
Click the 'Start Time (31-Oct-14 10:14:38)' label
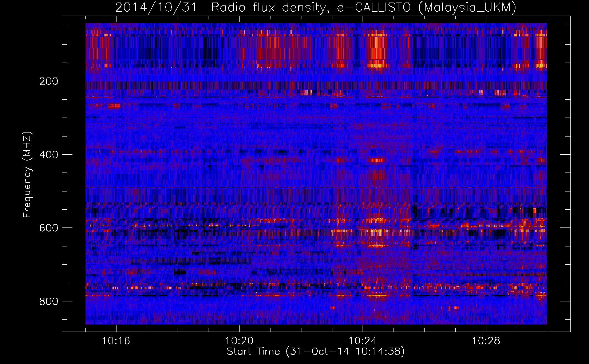point(316,352)
